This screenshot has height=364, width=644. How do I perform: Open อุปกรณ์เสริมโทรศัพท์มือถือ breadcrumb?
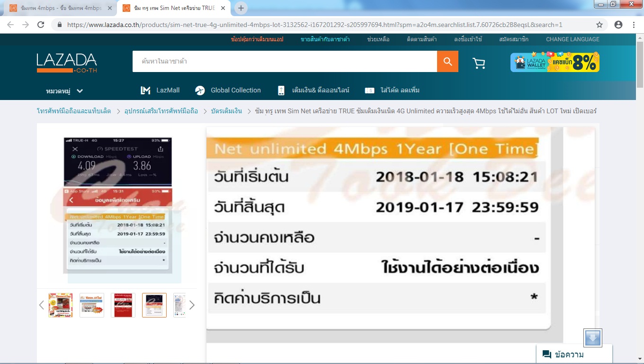(161, 111)
